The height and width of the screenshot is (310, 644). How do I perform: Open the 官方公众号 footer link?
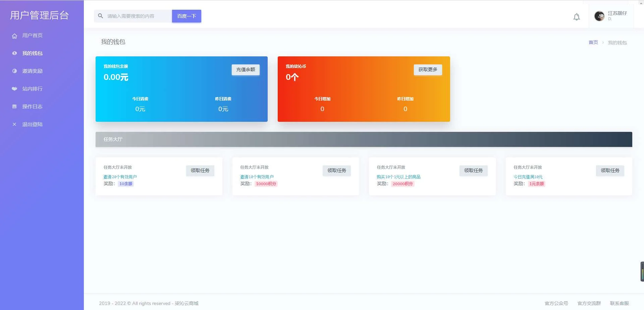point(556,303)
